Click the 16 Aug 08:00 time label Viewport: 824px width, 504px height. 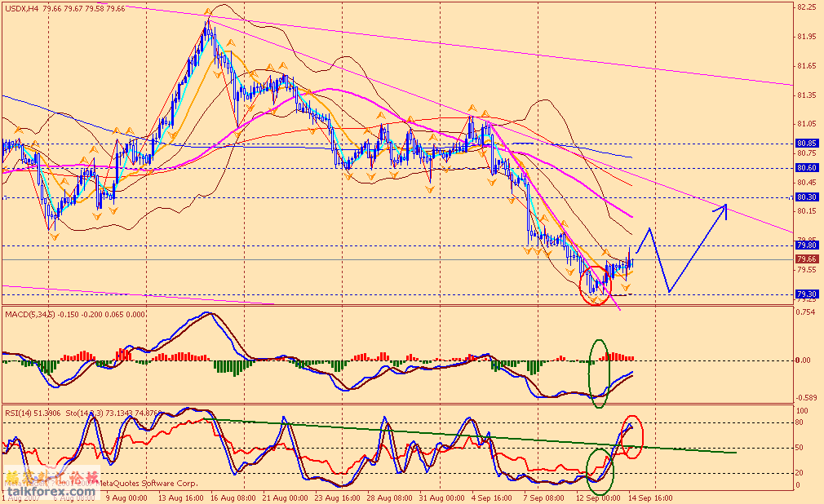[x=233, y=497]
